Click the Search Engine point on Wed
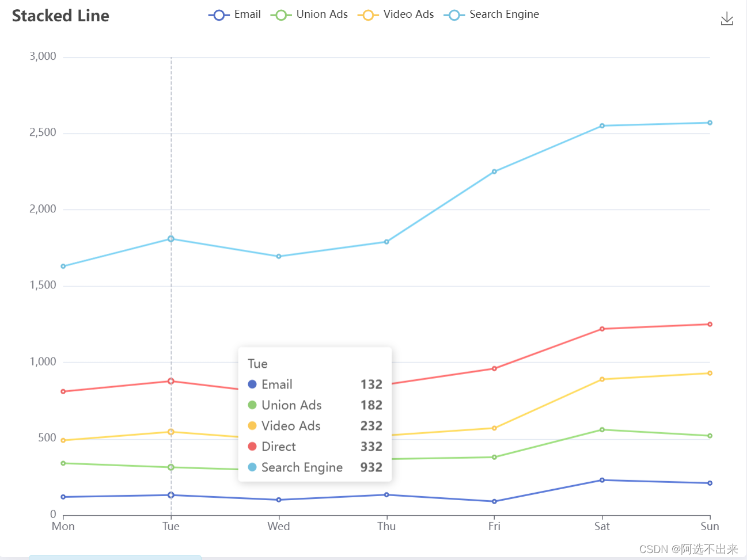 tap(279, 257)
